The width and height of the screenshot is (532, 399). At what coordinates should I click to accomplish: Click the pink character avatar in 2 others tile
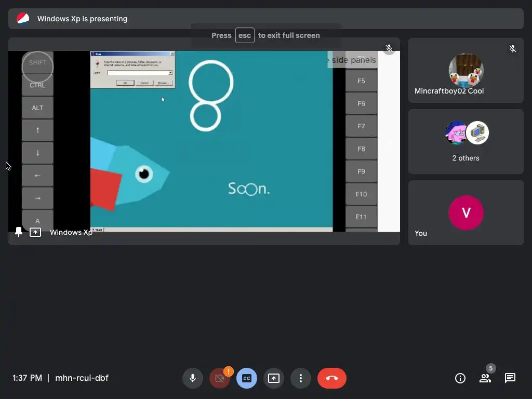456,132
